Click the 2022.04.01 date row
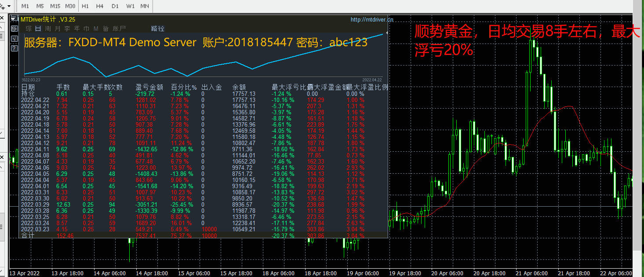644x277 pixels. coord(35,186)
